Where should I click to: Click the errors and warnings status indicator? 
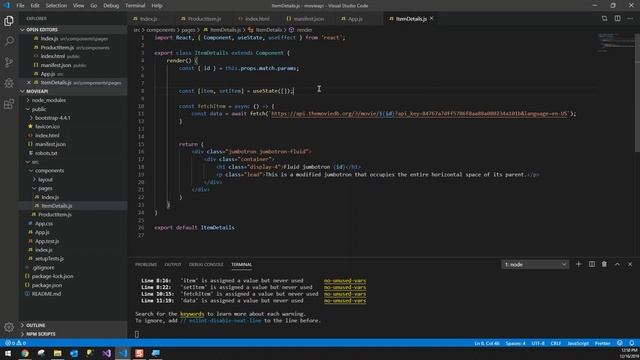tap(16, 343)
